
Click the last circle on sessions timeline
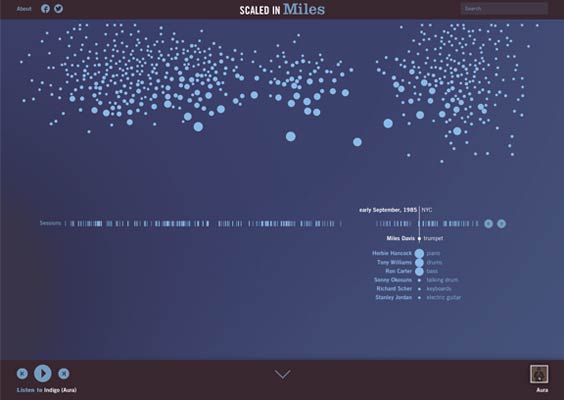point(501,224)
